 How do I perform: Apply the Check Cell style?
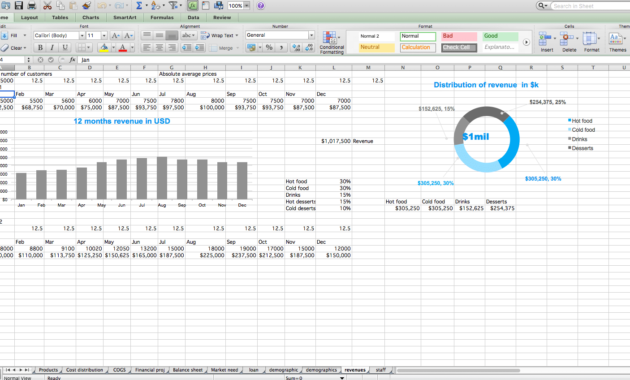point(459,47)
